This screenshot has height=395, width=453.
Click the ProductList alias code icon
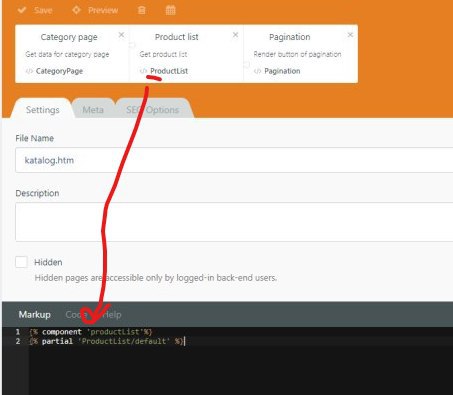143,71
